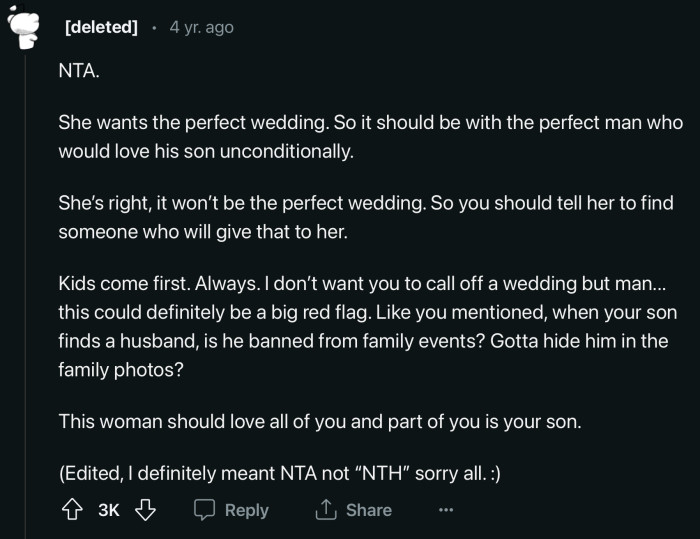Click the [deleted] username
Image resolution: width=700 pixels, height=539 pixels.
(100, 27)
